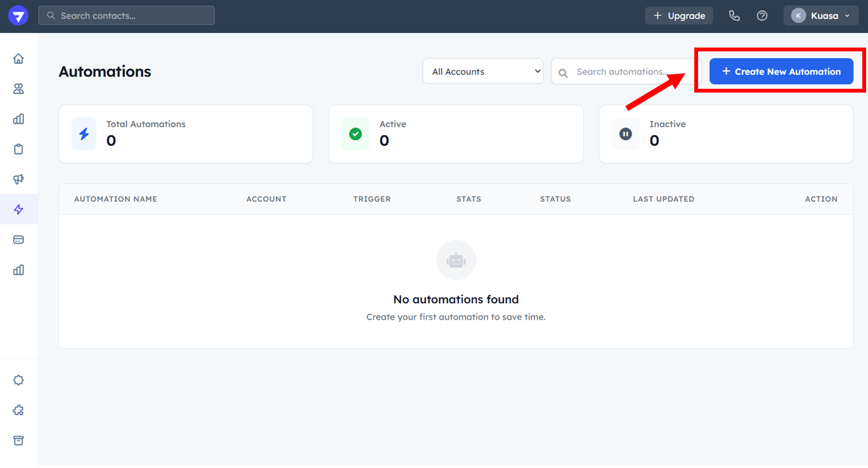Click Create New Automation button
This screenshot has height=468, width=868.
(781, 72)
